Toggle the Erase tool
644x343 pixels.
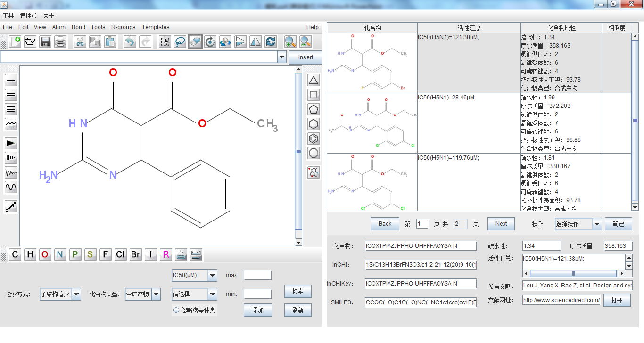(x=195, y=41)
